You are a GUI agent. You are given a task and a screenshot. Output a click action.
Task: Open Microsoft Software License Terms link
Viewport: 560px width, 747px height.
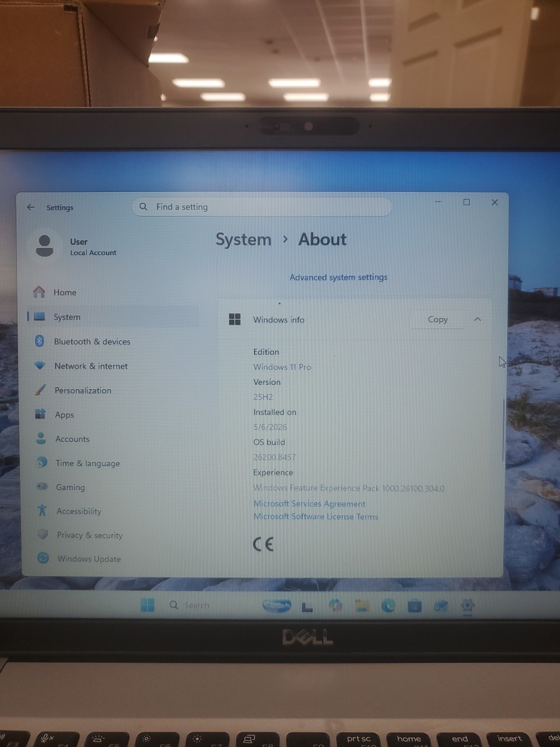click(316, 517)
